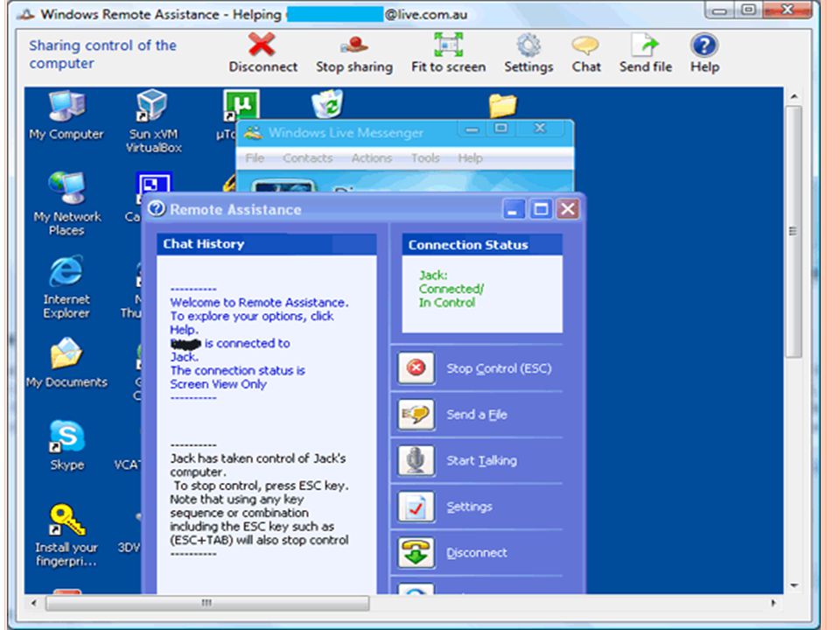840x630 pixels.
Task: Click "Jack has taken control of Jack's" line
Action: (258, 458)
